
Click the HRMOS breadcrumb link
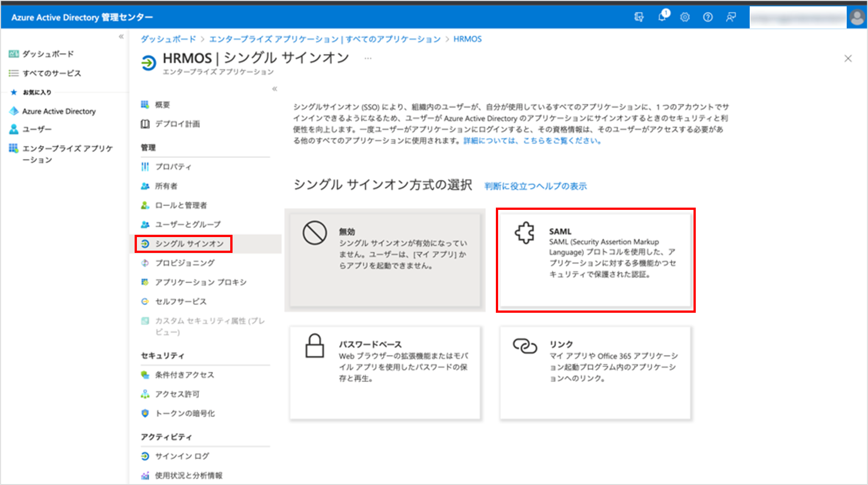click(467, 39)
